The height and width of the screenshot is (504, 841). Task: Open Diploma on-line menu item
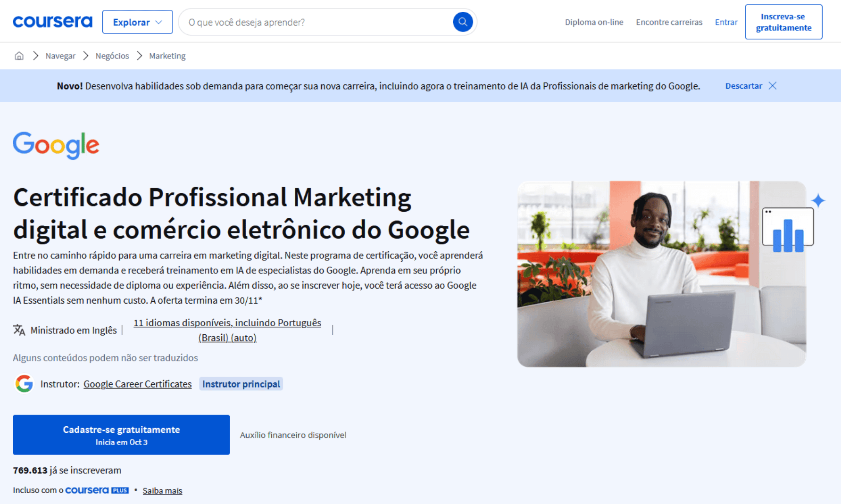click(x=594, y=22)
